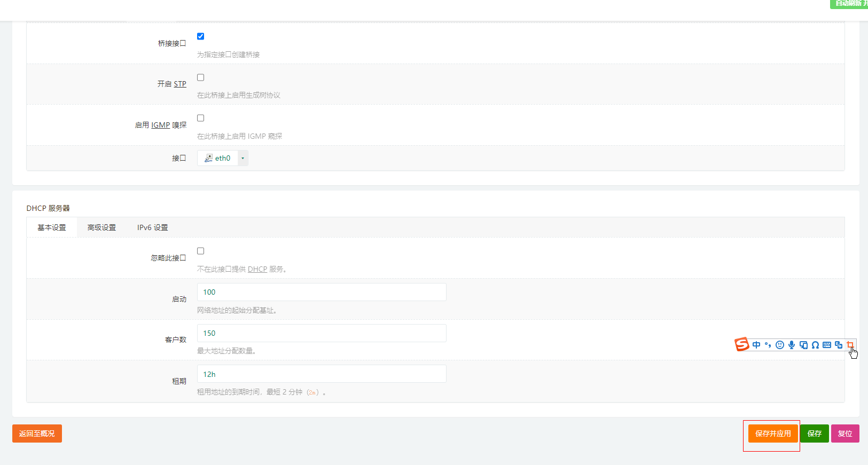This screenshot has height=465, width=868.
Task: Open the soft keyboard icon in Sogou toolbar
Action: 827,345
